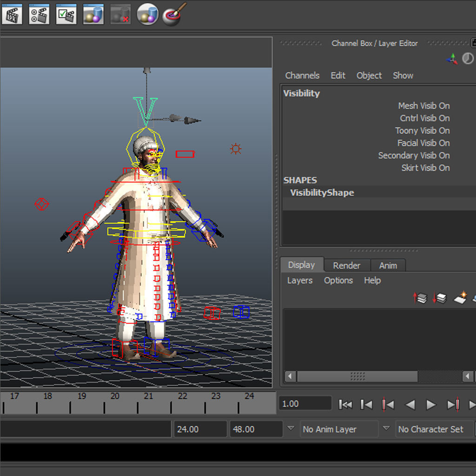Image resolution: width=476 pixels, height=476 pixels.
Task: Click the arrow before No Character Set
Action: point(386,428)
